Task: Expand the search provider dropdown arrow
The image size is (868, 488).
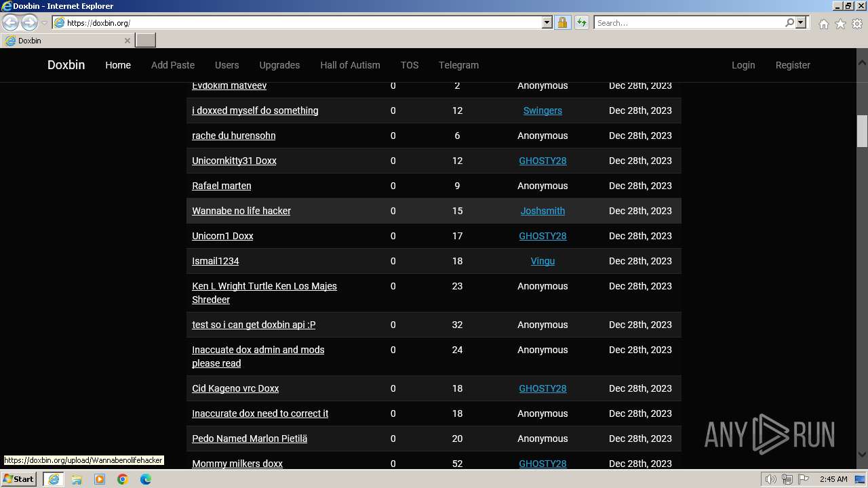Action: [x=801, y=22]
